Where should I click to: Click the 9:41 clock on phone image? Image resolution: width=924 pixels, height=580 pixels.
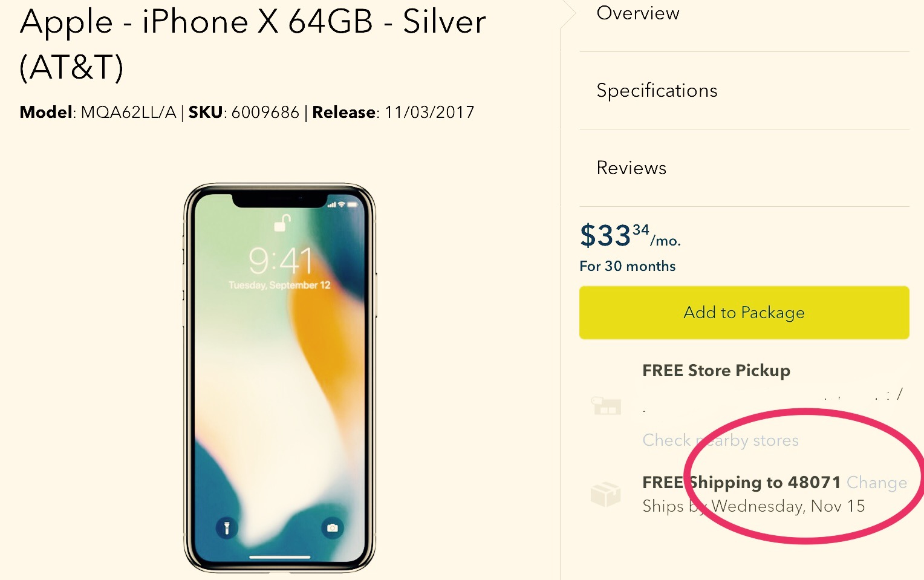[x=280, y=261]
